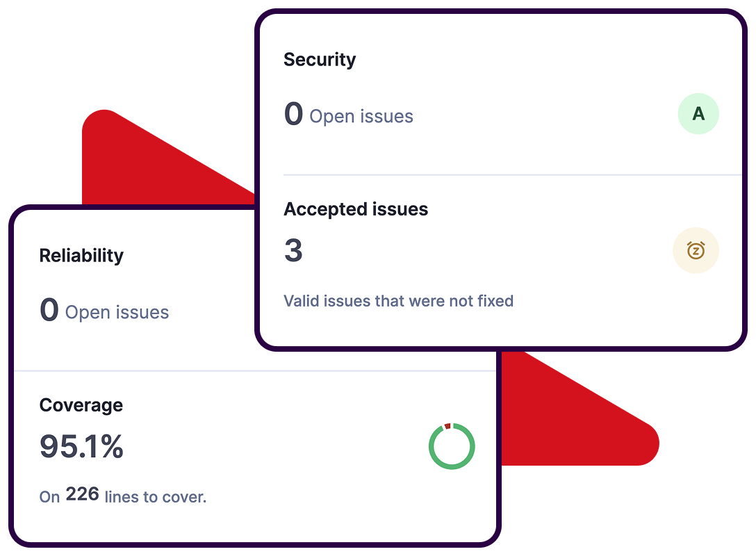756x556 pixels.
Task: Select Security 'Open issues' label text
Action: pos(361,117)
